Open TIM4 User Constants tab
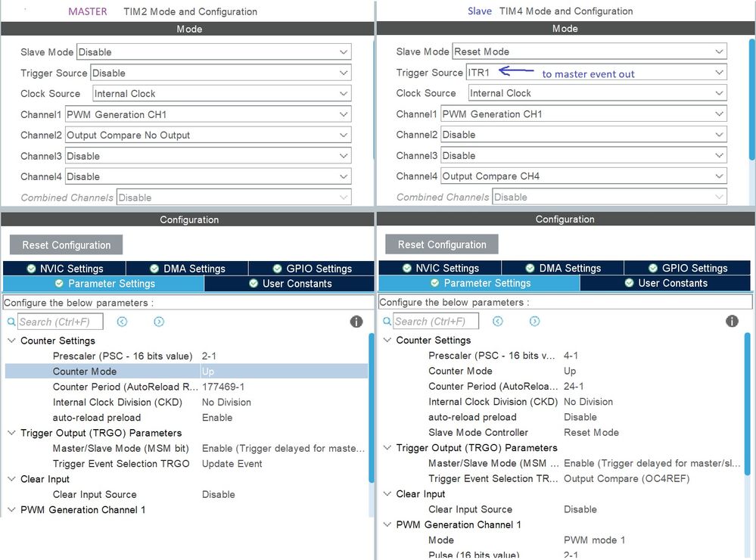This screenshot has height=560, width=756. click(665, 283)
